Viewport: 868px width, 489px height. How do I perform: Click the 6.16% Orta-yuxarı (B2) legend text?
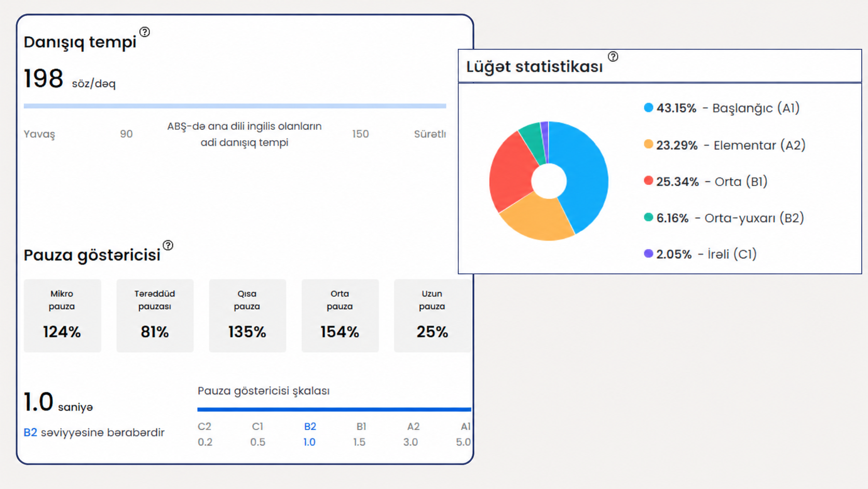click(730, 218)
